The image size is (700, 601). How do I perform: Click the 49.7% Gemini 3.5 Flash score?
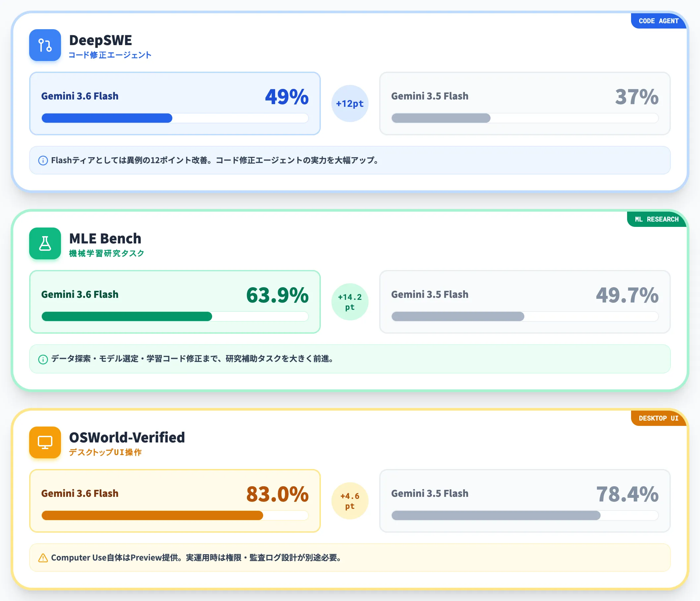pyautogui.click(x=627, y=295)
